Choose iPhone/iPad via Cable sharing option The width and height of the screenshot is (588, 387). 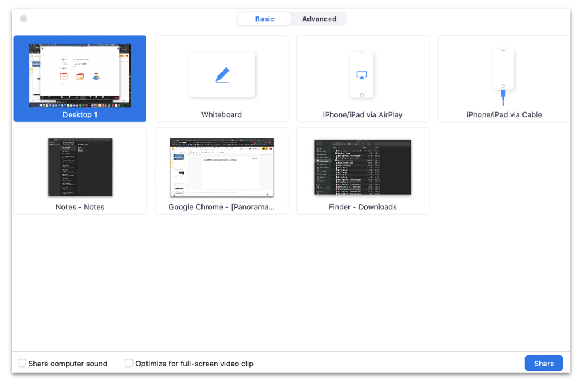coord(504,79)
